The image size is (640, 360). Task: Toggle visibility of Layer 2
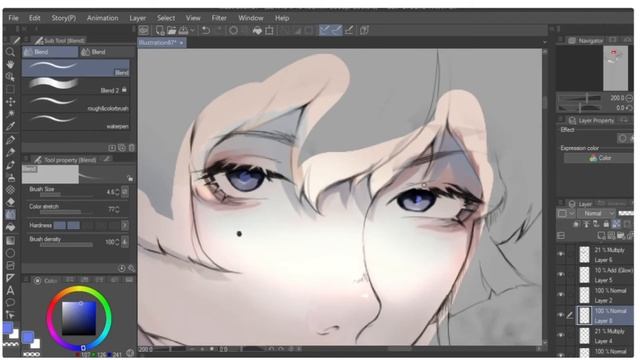click(561, 295)
